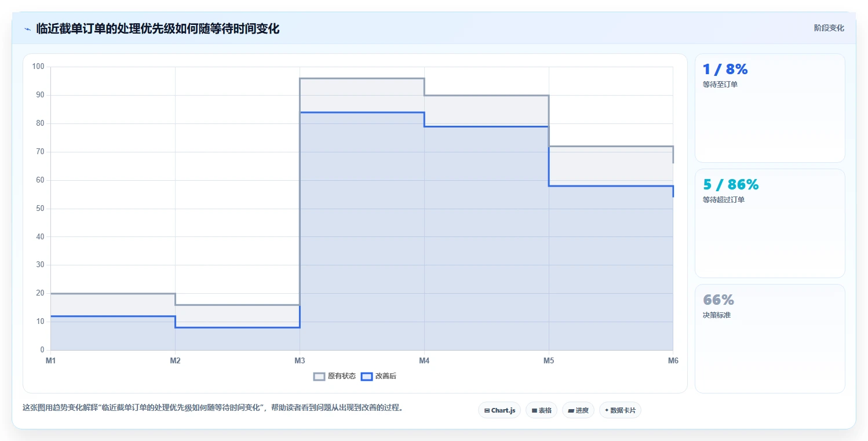The image size is (868, 441).
Task: Click the 20 y-axis label
Action: [x=40, y=293]
